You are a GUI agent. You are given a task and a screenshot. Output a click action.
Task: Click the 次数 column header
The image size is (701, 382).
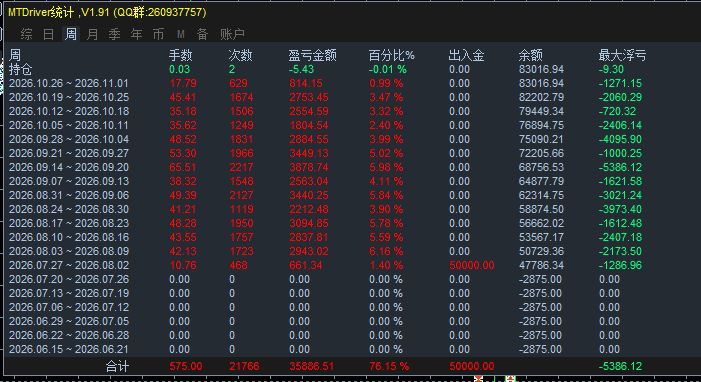click(x=240, y=55)
